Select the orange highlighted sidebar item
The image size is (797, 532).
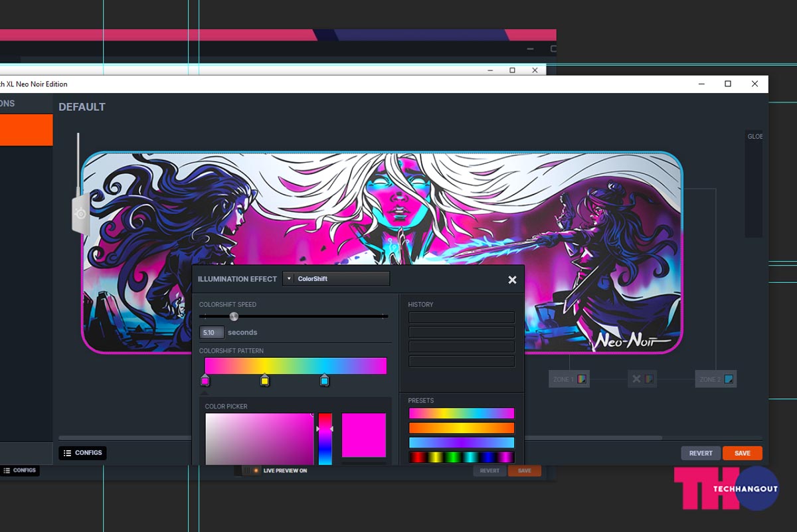point(27,130)
